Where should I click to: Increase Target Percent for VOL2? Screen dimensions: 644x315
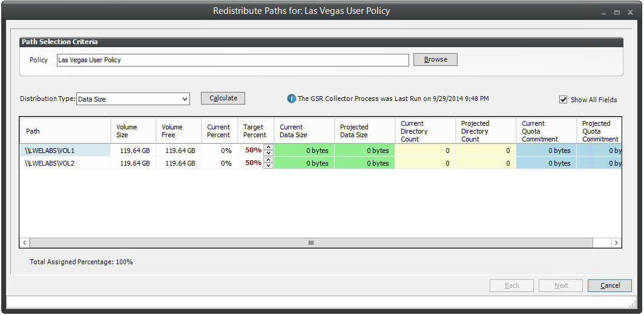click(269, 160)
